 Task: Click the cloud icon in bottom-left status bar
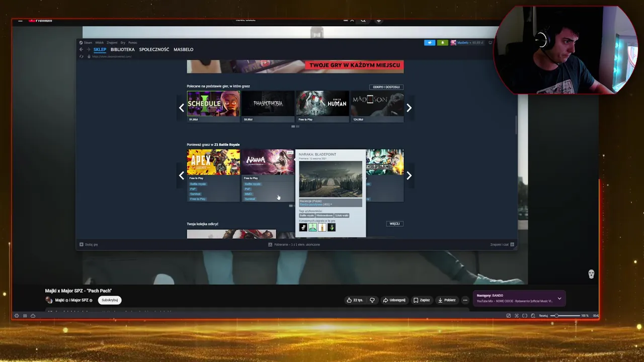tap(33, 316)
